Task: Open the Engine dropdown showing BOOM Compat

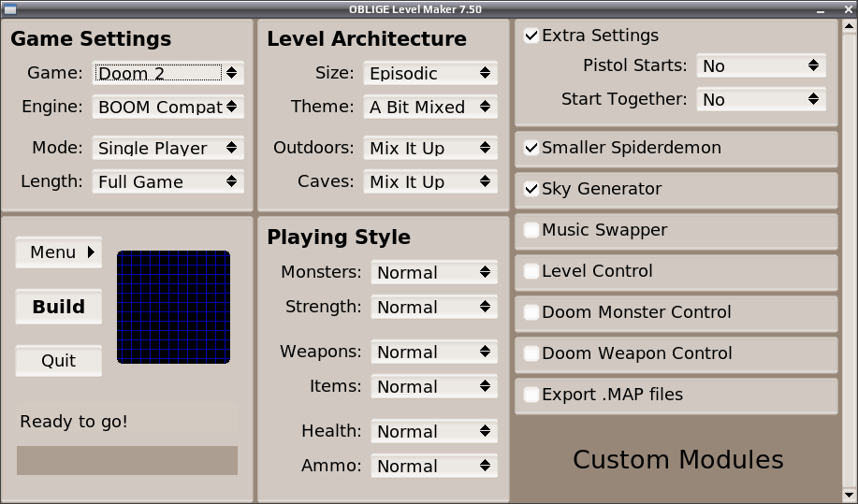Action: point(168,107)
